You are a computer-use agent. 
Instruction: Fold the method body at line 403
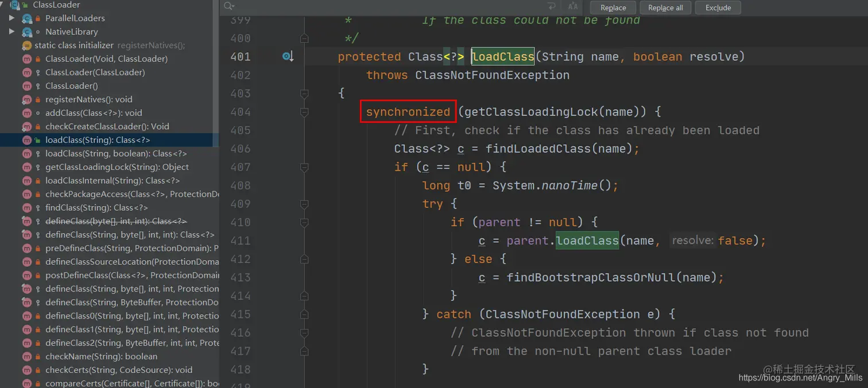(x=304, y=94)
